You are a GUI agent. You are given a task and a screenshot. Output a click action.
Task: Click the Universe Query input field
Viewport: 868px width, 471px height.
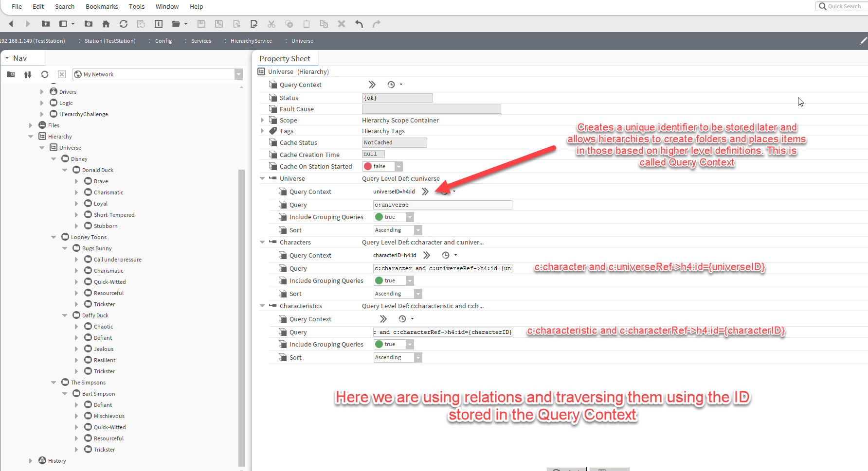pyautogui.click(x=442, y=205)
